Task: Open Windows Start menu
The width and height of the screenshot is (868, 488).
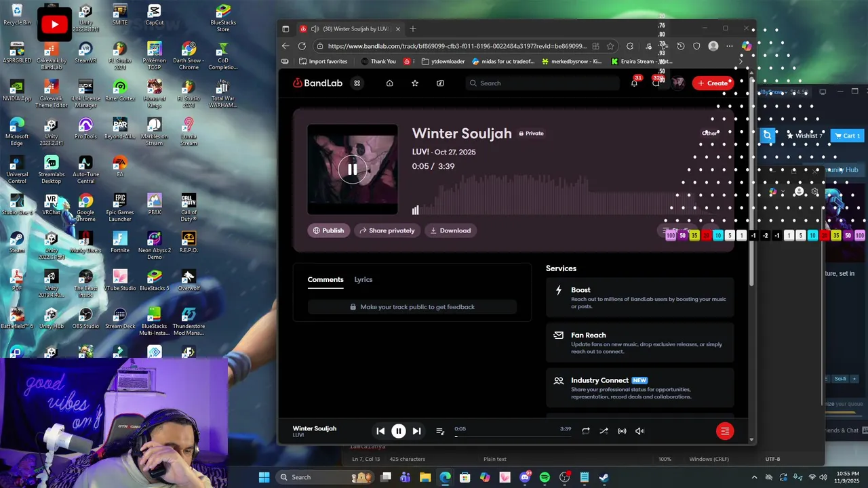Action: (264, 477)
